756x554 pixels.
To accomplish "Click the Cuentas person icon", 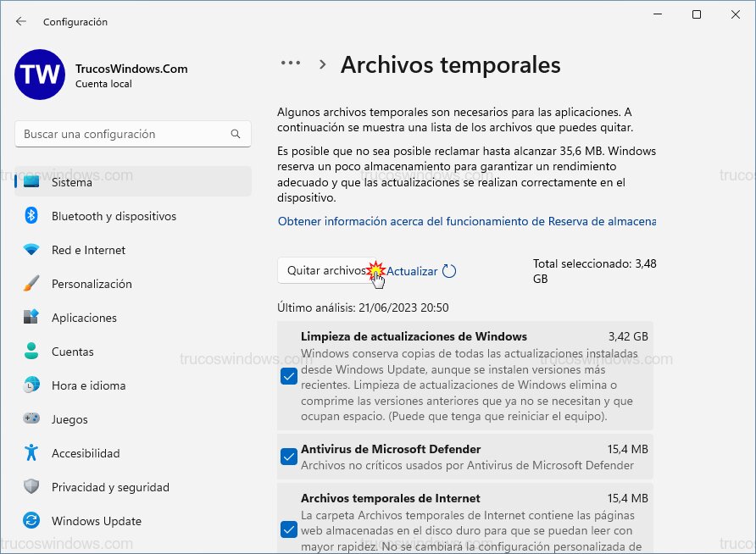I will tap(31, 352).
